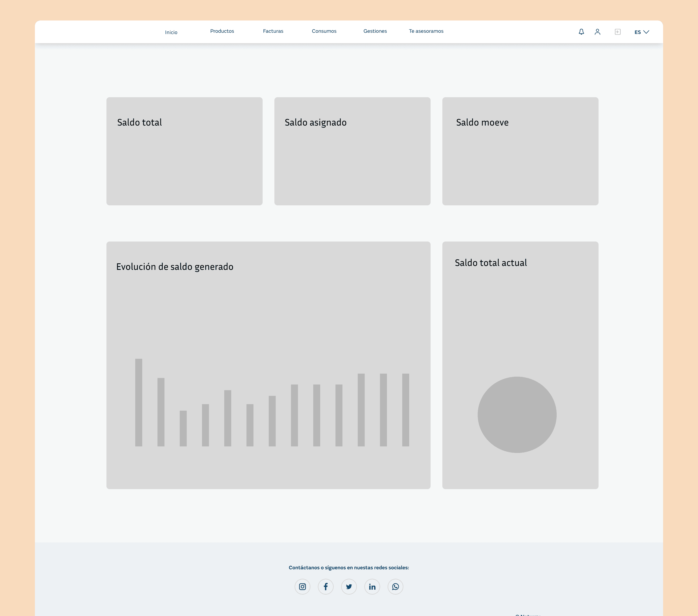The width and height of the screenshot is (698, 616).
Task: Click the Te asesoramos link
Action: click(426, 31)
